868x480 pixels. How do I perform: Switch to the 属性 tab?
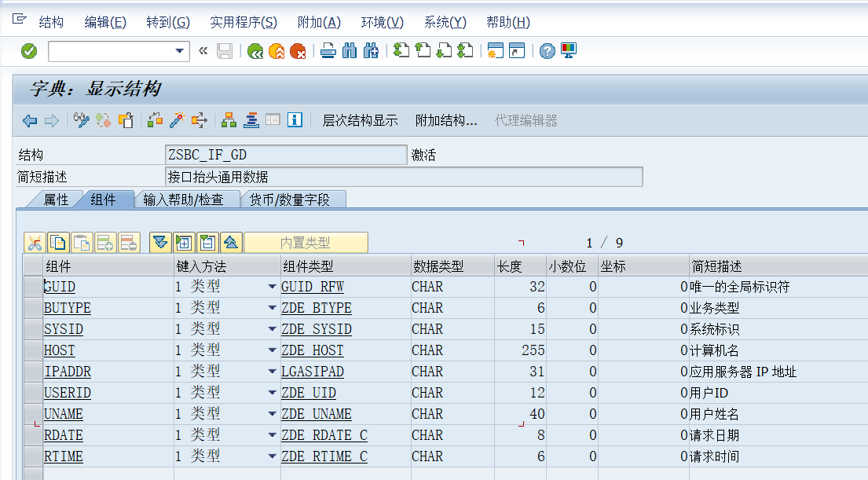coord(56,200)
